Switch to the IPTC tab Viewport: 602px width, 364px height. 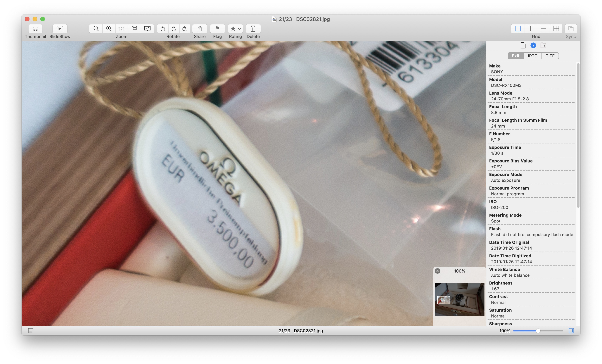tap(533, 56)
